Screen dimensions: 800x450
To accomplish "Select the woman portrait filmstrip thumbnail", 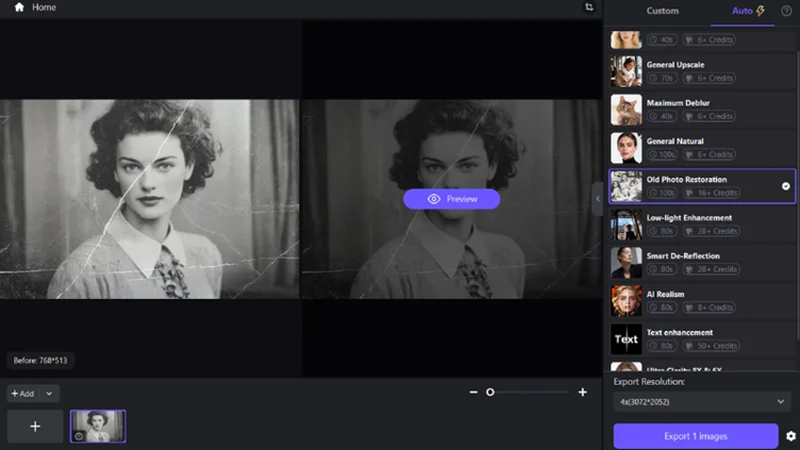I will coord(98,427).
